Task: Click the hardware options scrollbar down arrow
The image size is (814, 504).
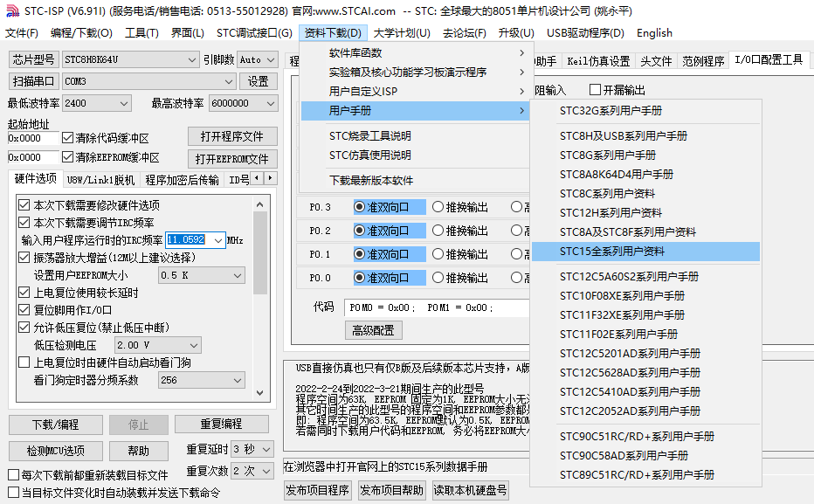Action: point(260,393)
